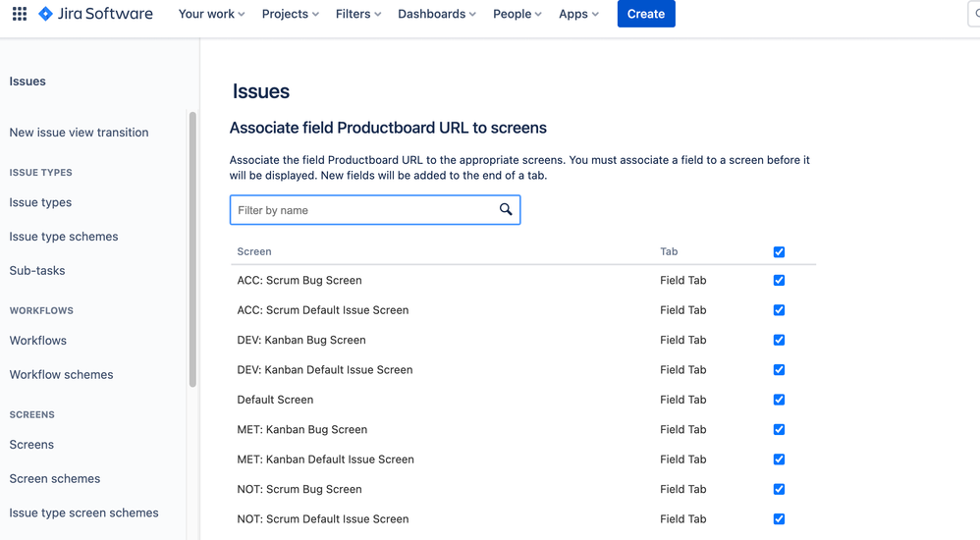
Task: Open the app switcher grid icon
Action: (20, 14)
